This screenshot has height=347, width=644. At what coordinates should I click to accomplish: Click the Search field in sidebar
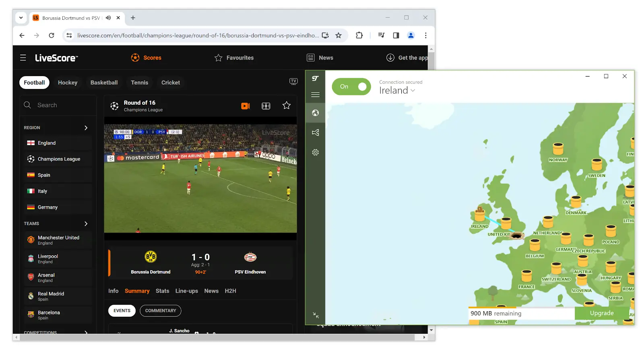point(58,105)
